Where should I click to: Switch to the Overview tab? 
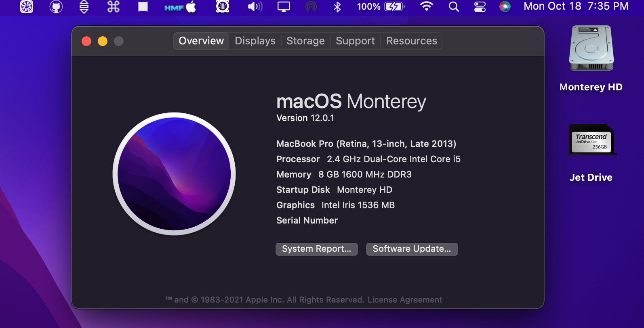click(201, 41)
